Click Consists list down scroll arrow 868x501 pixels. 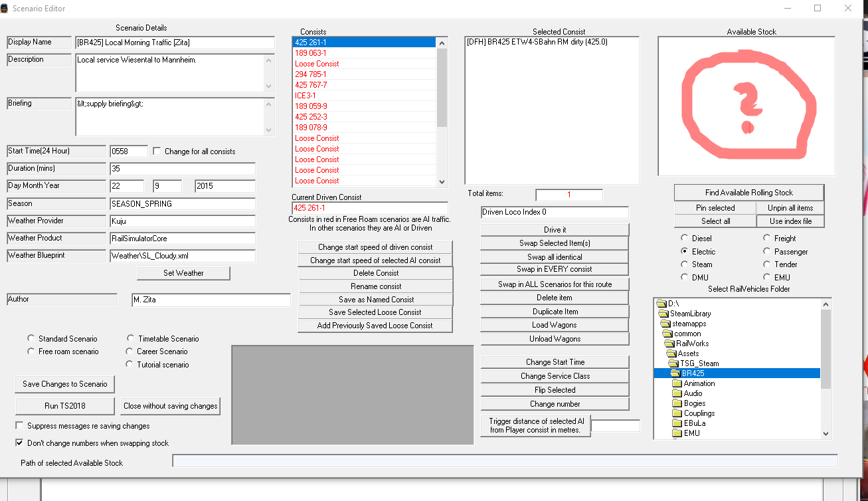[442, 181]
